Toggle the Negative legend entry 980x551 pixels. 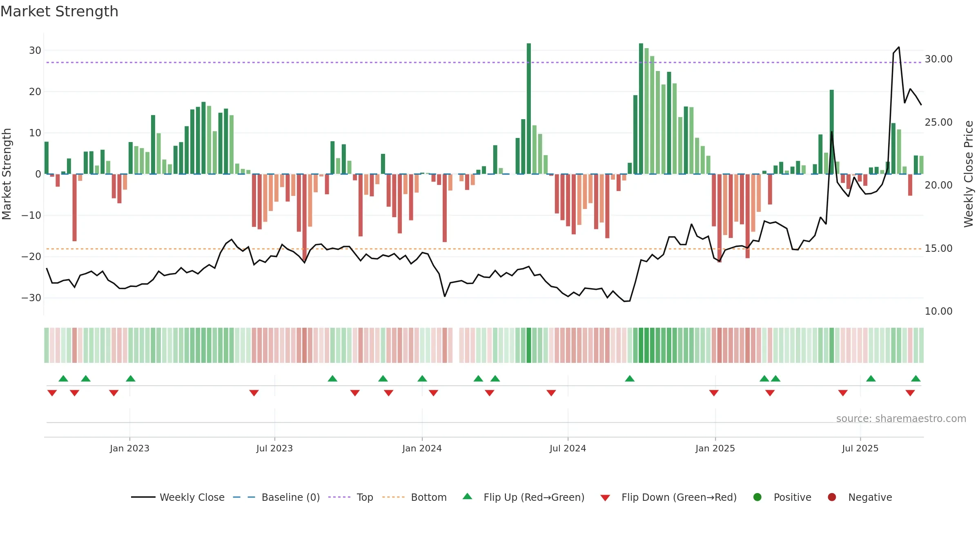point(860,497)
